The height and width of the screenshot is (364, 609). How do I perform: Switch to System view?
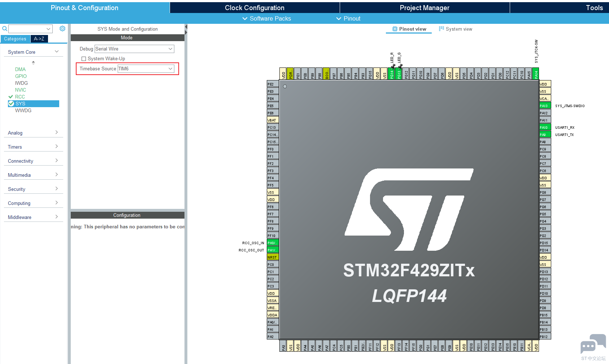pos(456,29)
